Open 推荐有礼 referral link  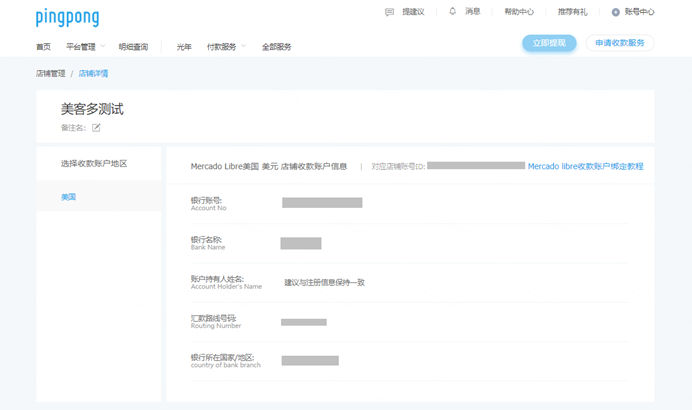(x=572, y=12)
